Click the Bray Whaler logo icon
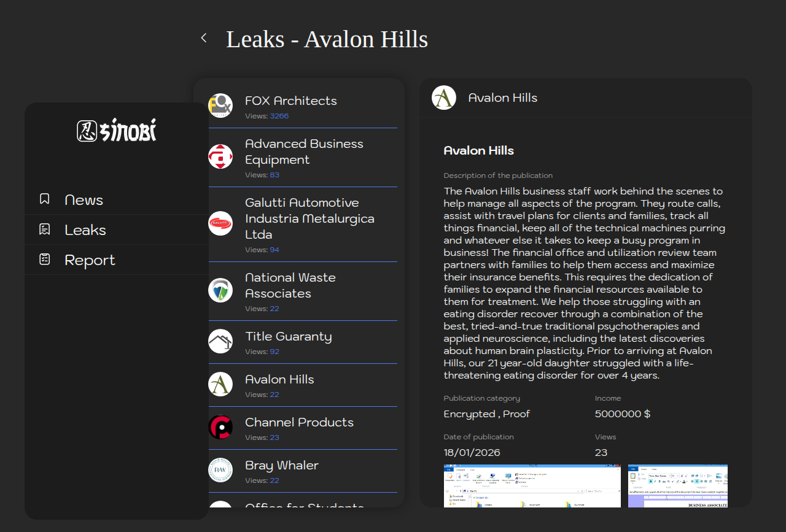This screenshot has width=786, height=532. (x=220, y=470)
